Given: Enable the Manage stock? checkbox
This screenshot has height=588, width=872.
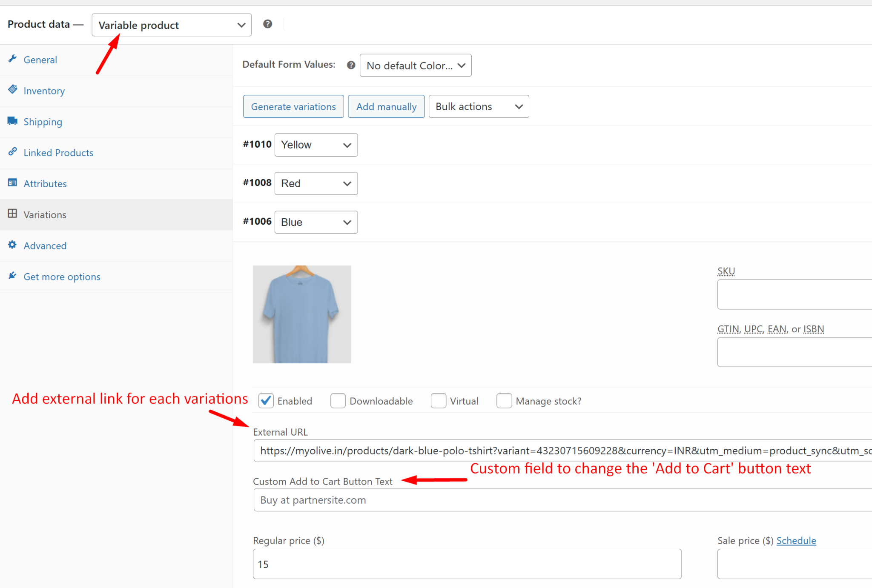Looking at the screenshot, I should tap(504, 400).
